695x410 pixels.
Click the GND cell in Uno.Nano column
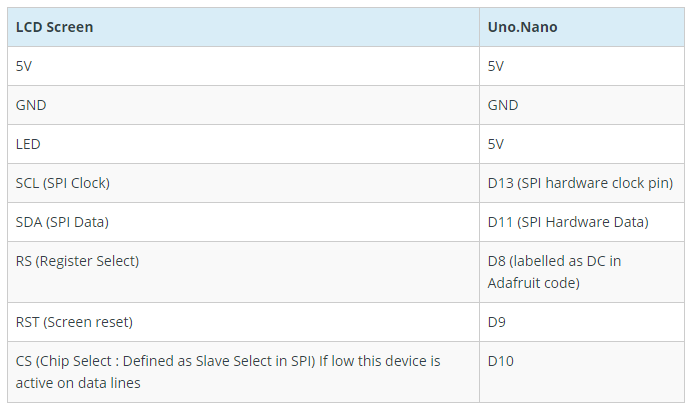582,105
